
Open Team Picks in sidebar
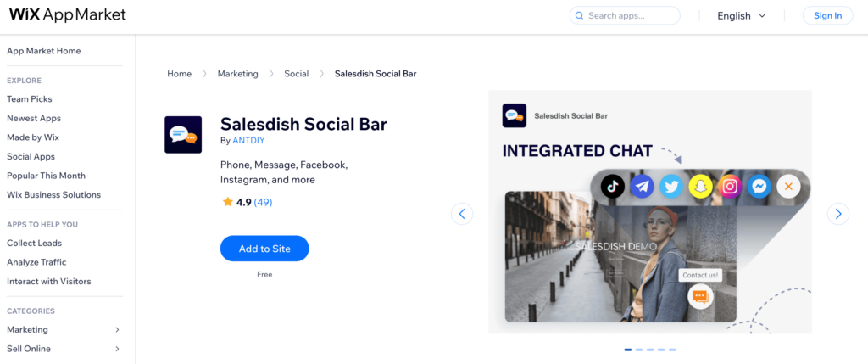coord(30,99)
